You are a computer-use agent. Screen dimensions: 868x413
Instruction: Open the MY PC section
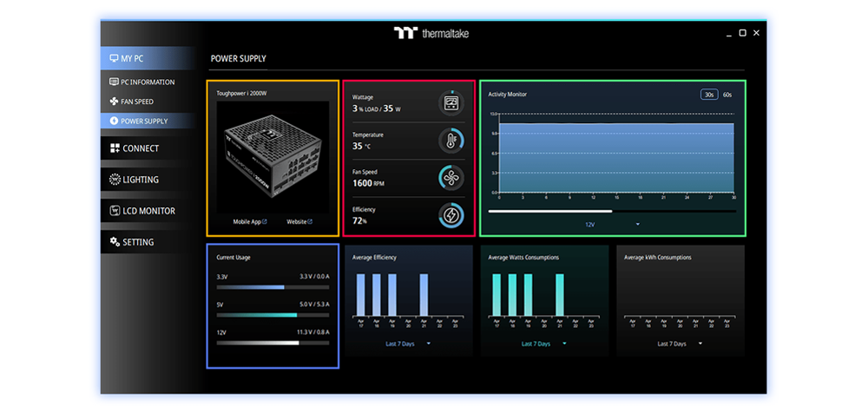point(148,58)
